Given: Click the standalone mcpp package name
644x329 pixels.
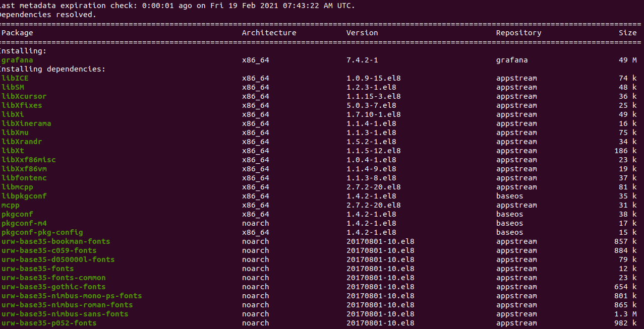Looking at the screenshot, I should 10,205.
